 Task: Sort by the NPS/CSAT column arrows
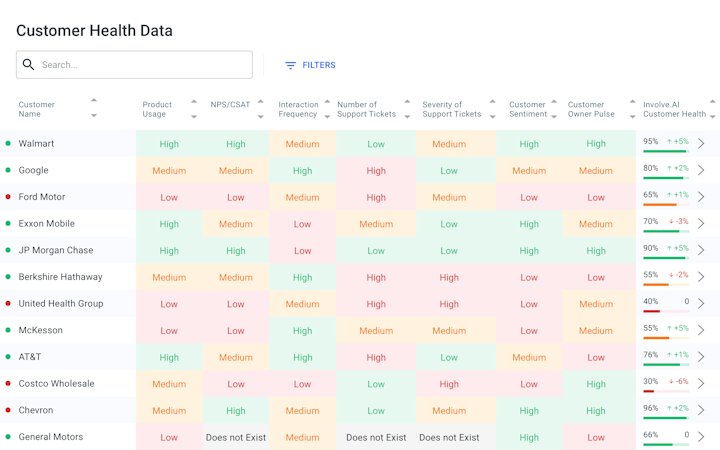click(260, 108)
